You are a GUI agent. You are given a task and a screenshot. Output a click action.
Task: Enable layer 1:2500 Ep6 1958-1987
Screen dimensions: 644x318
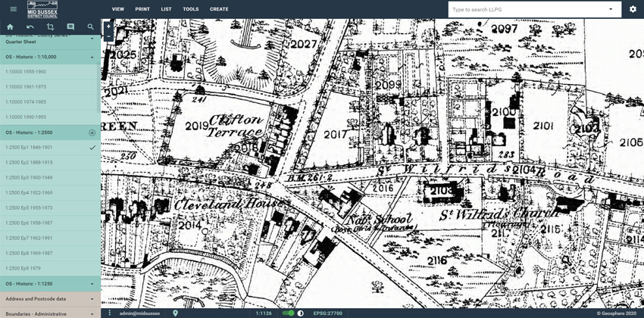tap(50, 223)
